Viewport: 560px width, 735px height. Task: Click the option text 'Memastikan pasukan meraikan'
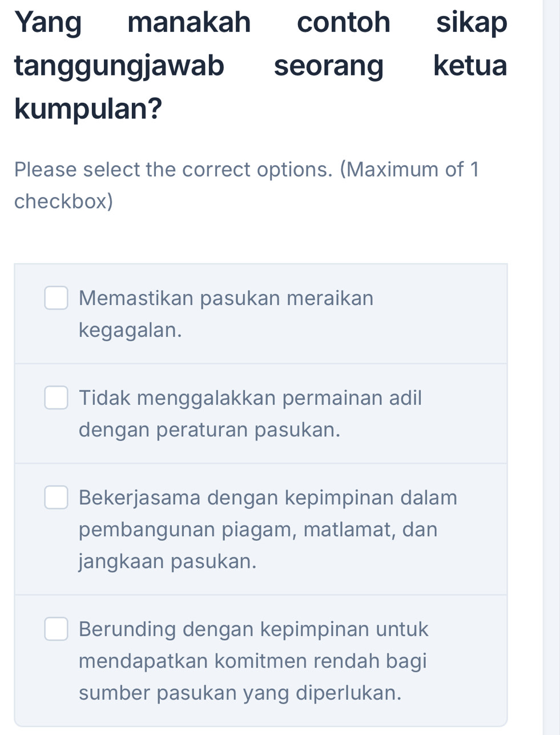(x=226, y=298)
